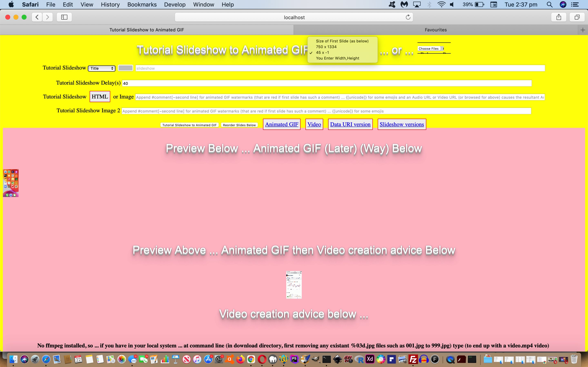The height and width of the screenshot is (367, 588).
Task: Follow the Slideshow versions link
Action: pyautogui.click(x=401, y=125)
